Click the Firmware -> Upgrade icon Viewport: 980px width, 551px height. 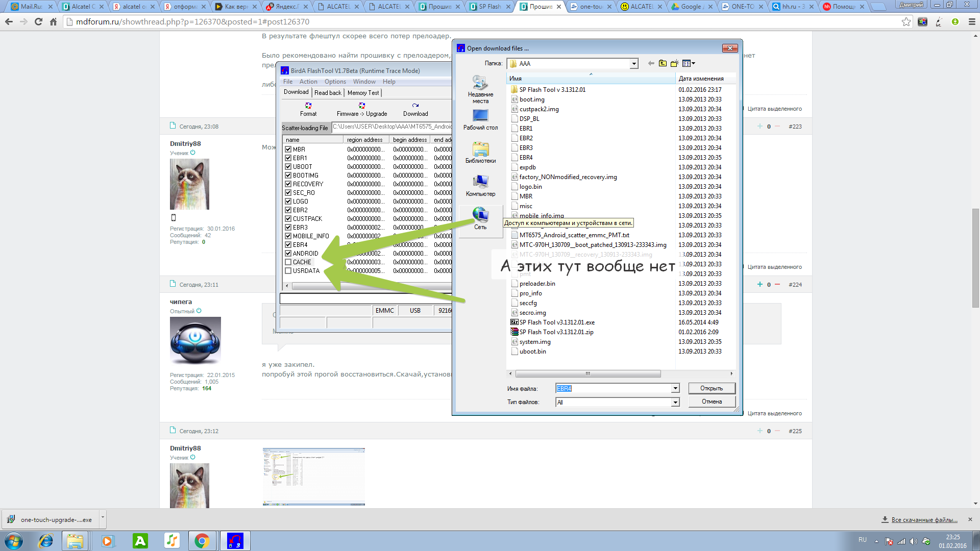point(362,106)
